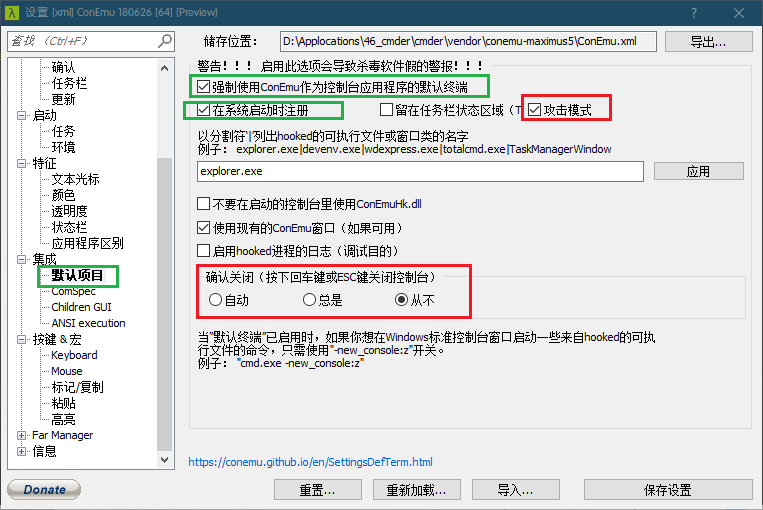
Task: Close the ConEmu settings window
Action: (739, 13)
